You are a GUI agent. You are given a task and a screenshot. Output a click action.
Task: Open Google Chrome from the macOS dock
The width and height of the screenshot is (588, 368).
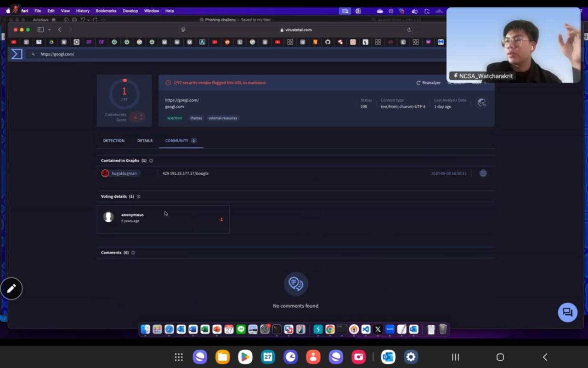tap(330, 329)
